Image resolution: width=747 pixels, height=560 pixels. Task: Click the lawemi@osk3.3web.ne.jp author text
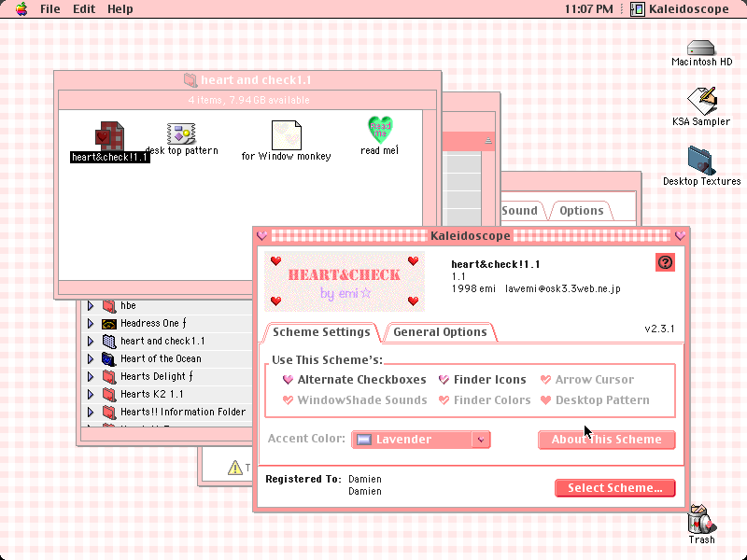(563, 288)
